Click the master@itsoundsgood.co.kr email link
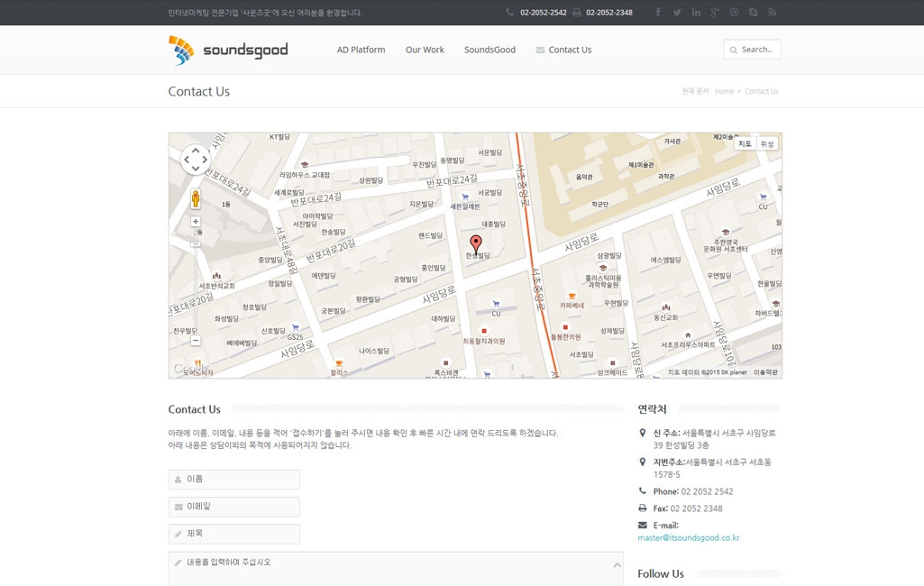Screen dimensions: 924x586 [x=689, y=537]
